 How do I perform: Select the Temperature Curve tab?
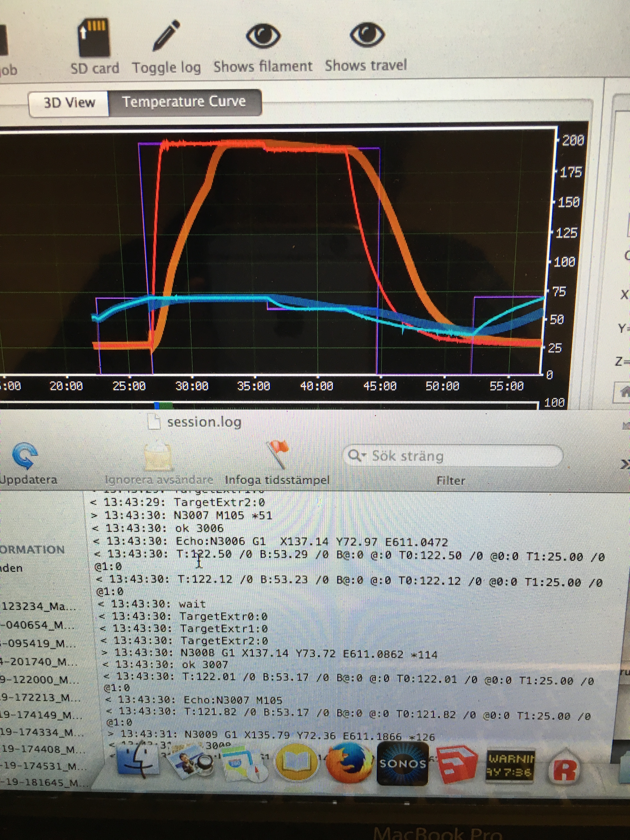[185, 102]
